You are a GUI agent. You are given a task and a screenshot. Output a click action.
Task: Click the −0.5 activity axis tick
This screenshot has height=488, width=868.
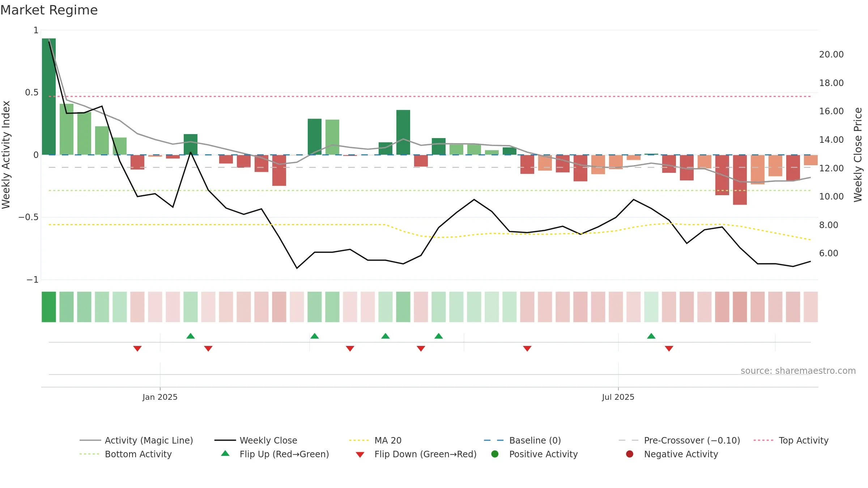tap(28, 217)
